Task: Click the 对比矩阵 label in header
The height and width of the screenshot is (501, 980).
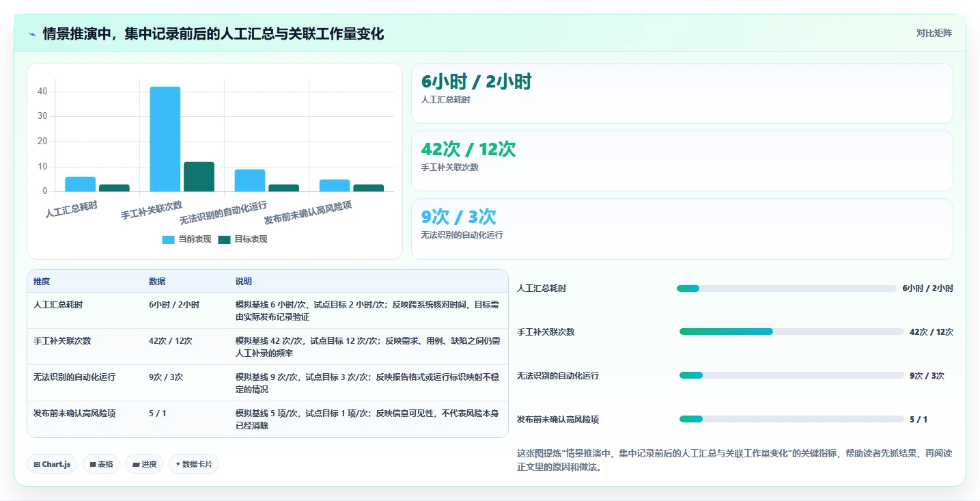Action: [x=934, y=33]
